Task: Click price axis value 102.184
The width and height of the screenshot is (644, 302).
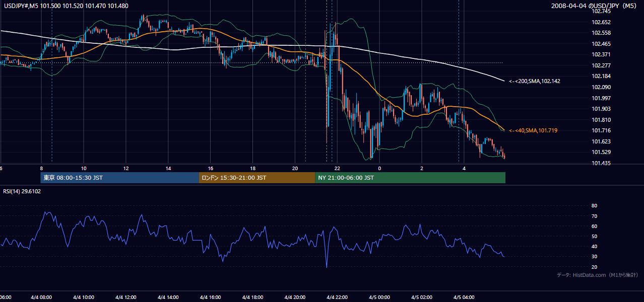Action: coord(600,76)
